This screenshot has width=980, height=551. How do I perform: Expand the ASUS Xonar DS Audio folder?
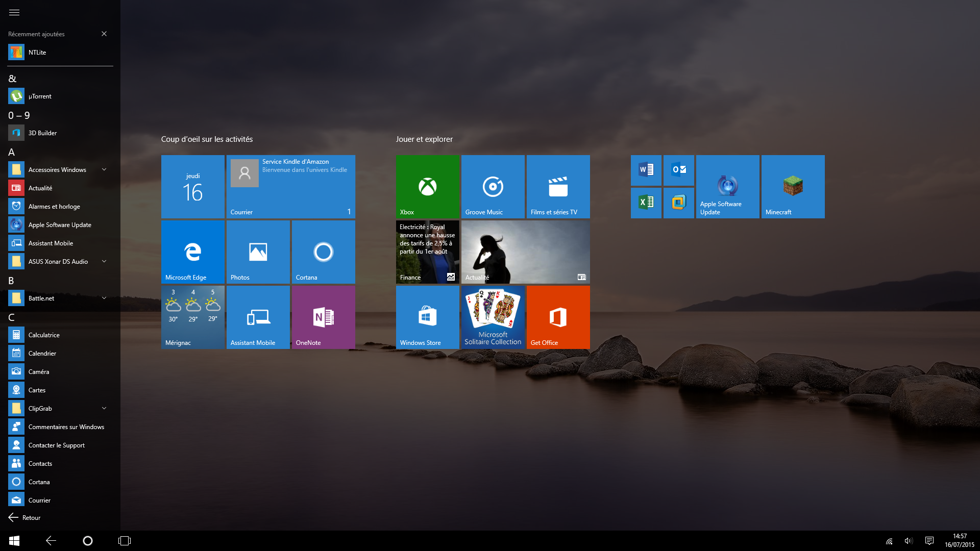point(60,261)
